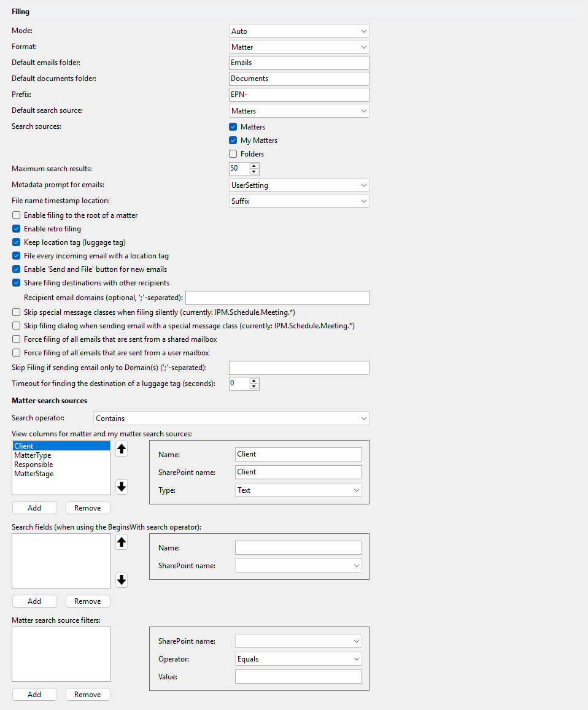Toggle 'Send and File' button checkbox
The width and height of the screenshot is (588, 710).
pyautogui.click(x=17, y=269)
